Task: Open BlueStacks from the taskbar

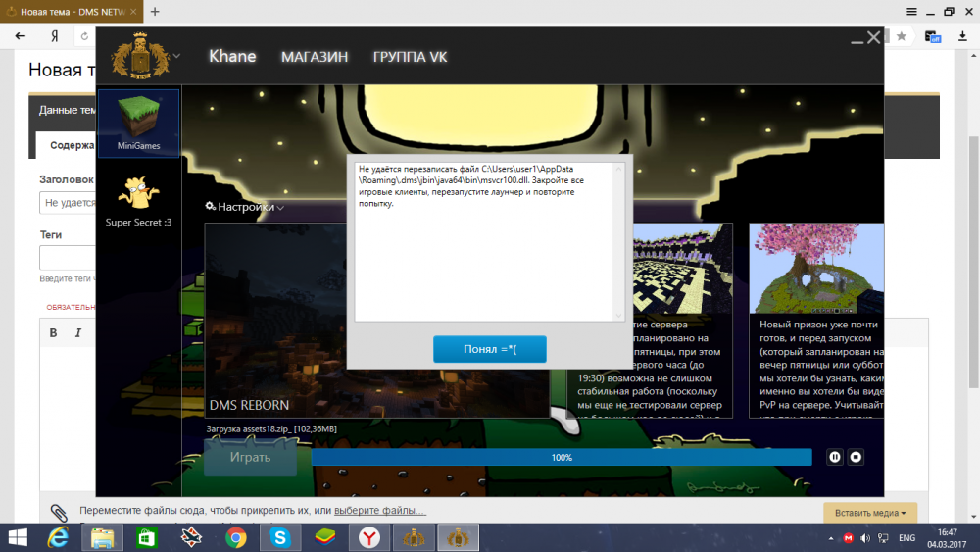Action: [x=323, y=537]
